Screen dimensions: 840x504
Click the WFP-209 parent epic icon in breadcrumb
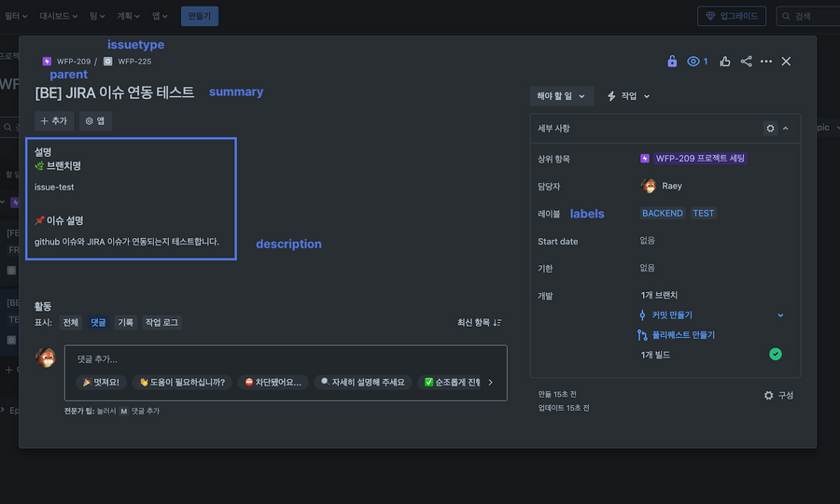[47, 61]
